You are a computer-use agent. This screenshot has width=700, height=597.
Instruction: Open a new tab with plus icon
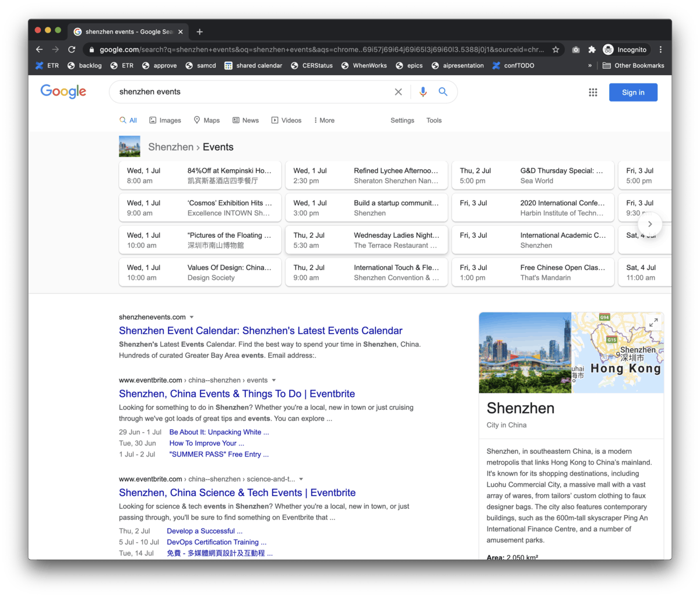click(x=199, y=31)
